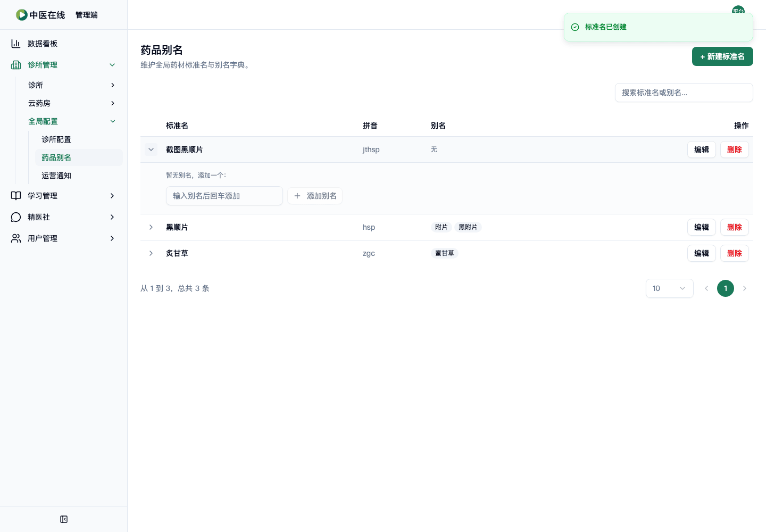The image size is (766, 532).
Task: Click the 黑附片 alias tag
Action: point(468,227)
